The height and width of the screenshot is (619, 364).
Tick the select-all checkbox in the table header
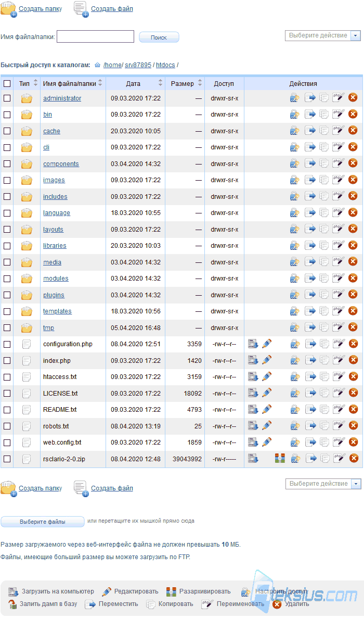(x=7, y=83)
